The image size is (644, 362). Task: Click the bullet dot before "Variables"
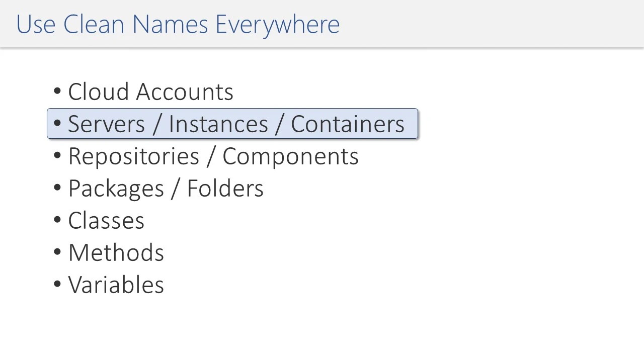57,285
